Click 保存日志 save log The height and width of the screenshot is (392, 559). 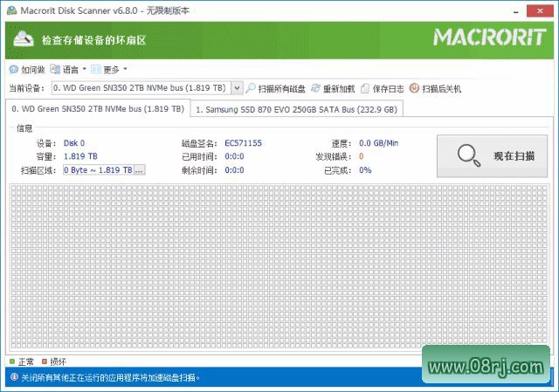[383, 88]
